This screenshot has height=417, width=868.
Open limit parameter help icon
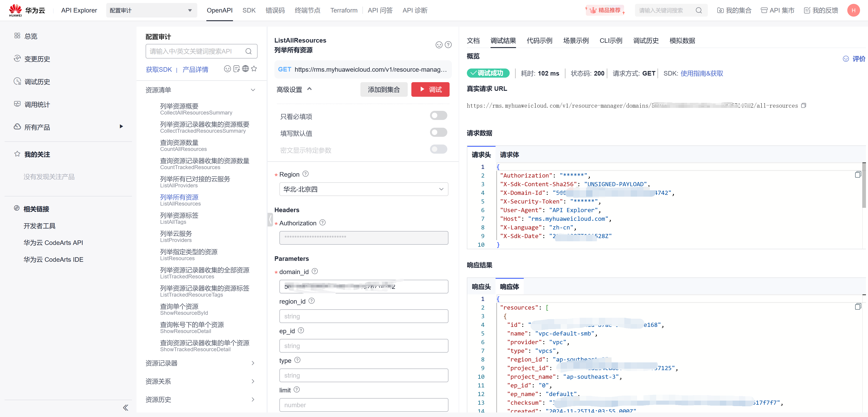[x=296, y=390]
